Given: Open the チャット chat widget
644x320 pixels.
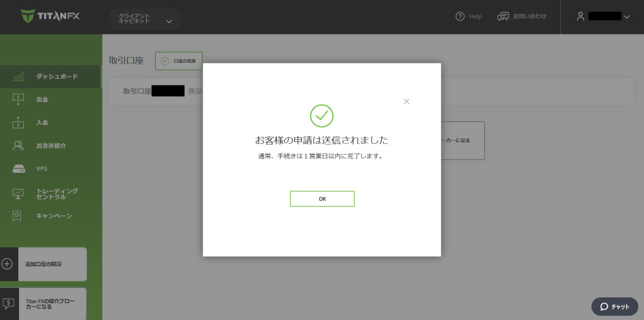Looking at the screenshot, I should pyautogui.click(x=614, y=306).
